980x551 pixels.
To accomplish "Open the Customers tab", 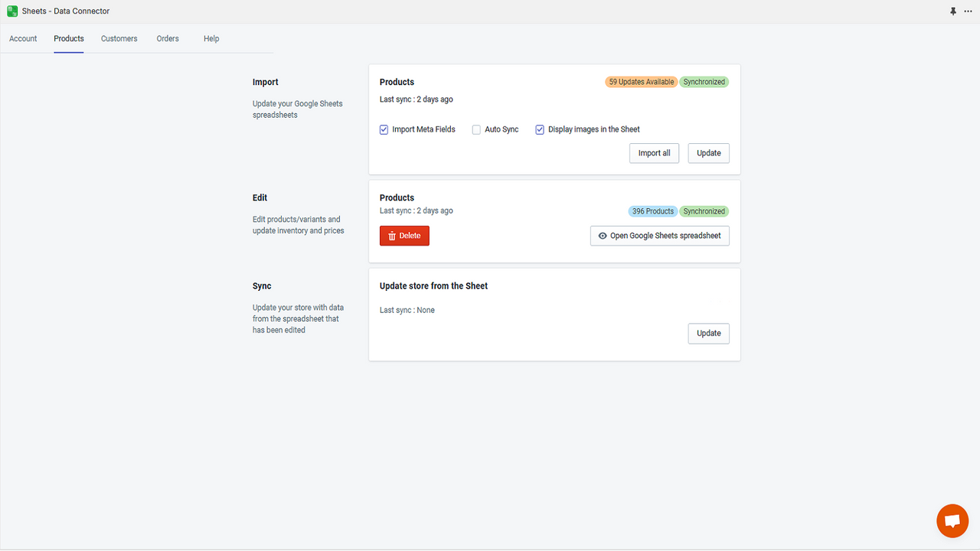I will pyautogui.click(x=119, y=38).
